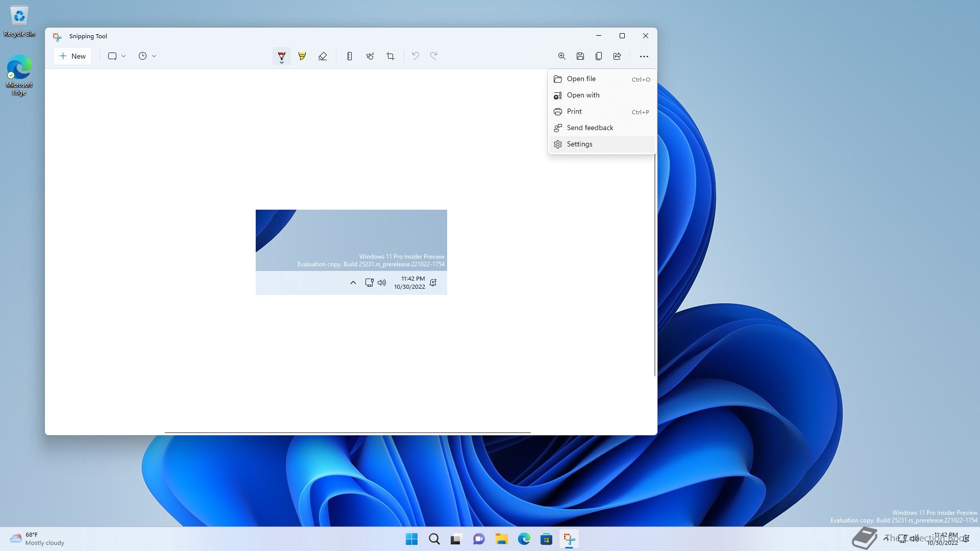Close the Snipping Tool window

646,36
